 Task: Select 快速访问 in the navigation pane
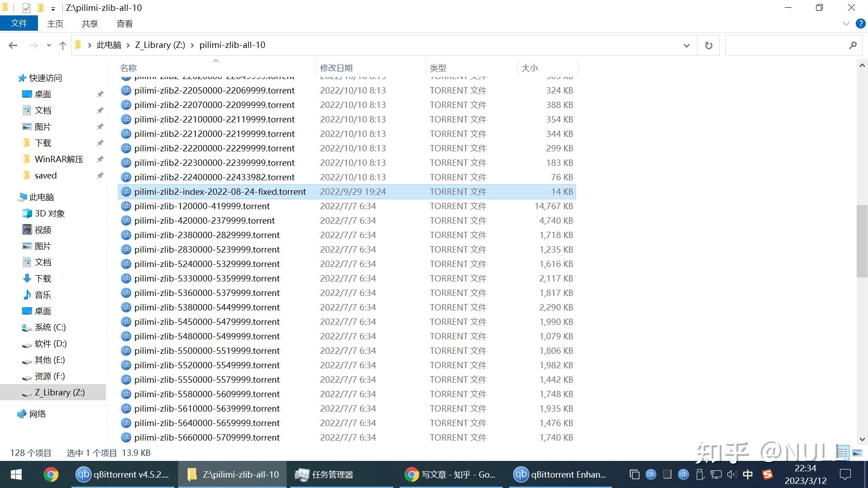pos(45,78)
